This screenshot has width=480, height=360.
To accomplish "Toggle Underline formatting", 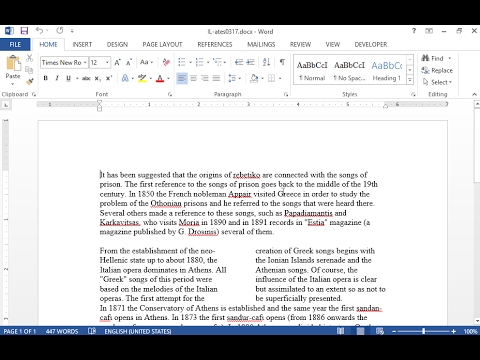I will [68, 78].
